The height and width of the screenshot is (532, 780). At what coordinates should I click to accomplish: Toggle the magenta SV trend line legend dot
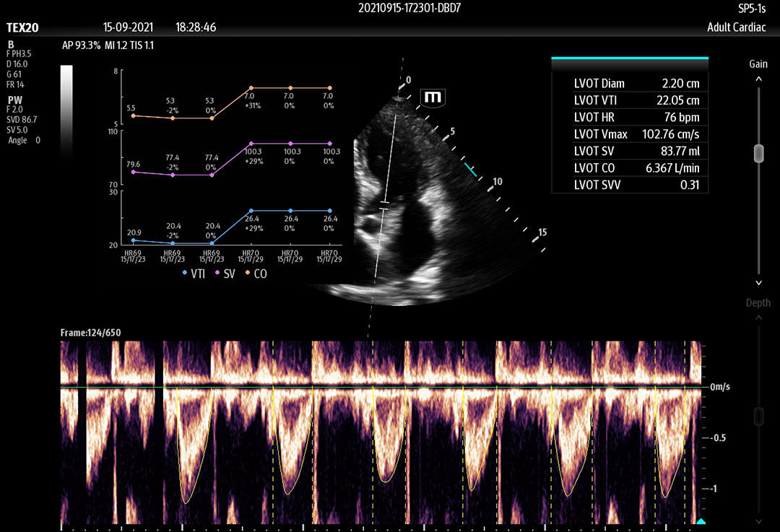[218, 274]
